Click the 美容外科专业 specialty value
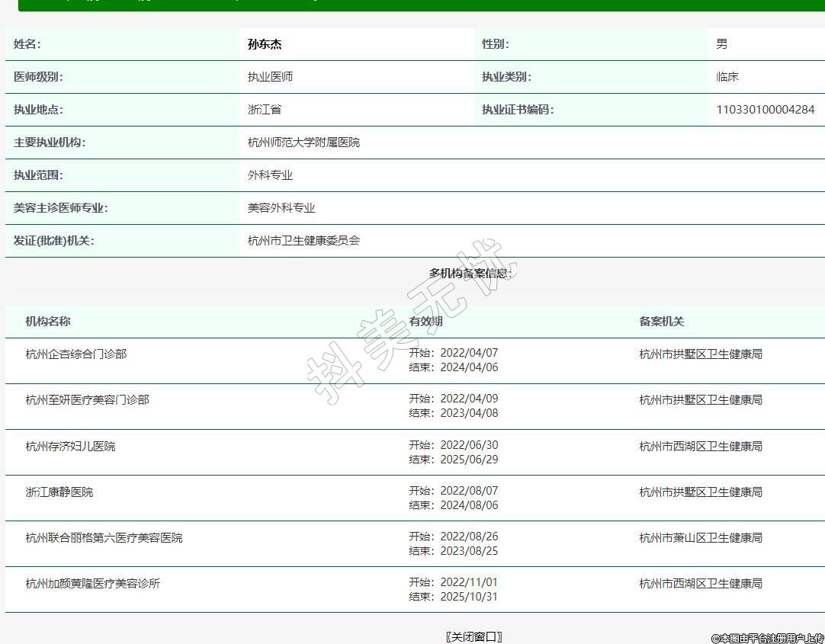The image size is (825, 644). click(x=281, y=208)
